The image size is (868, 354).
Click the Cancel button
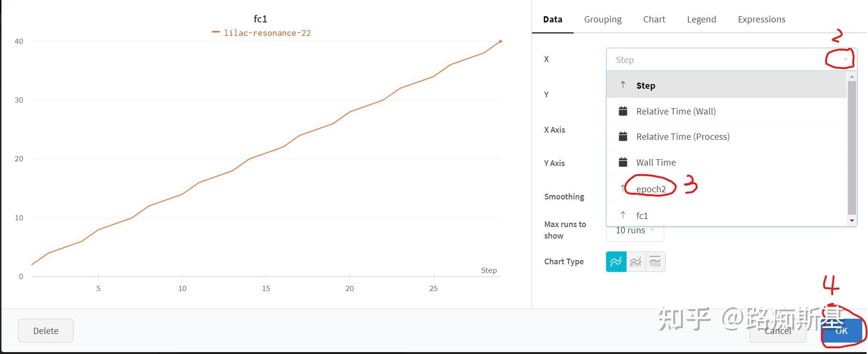click(777, 331)
